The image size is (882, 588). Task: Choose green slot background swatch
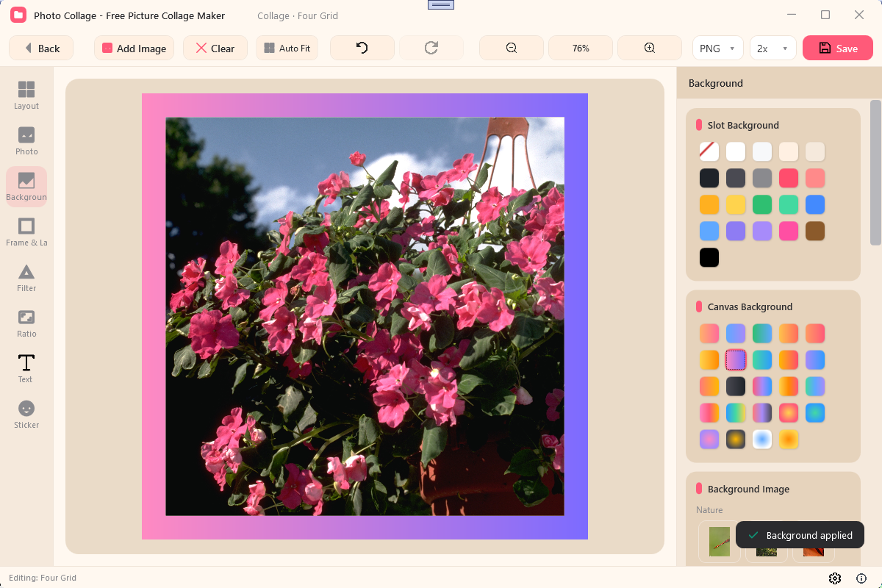(762, 204)
